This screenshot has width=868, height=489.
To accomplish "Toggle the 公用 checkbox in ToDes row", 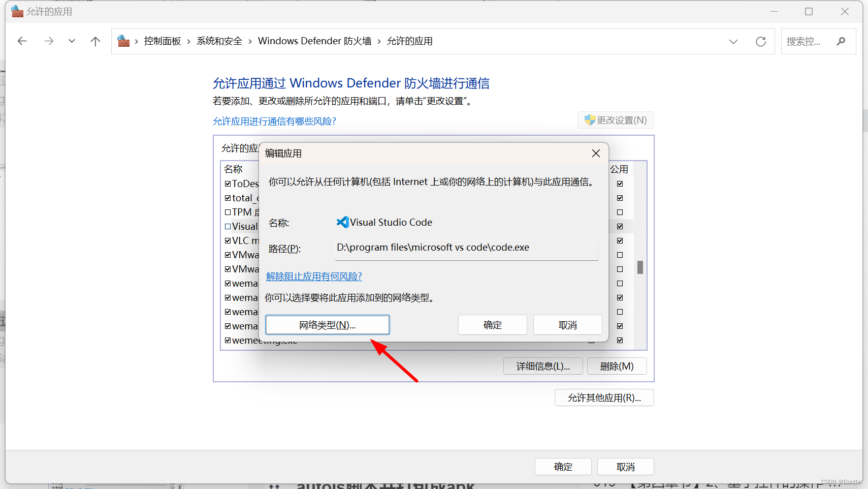I will click(x=620, y=184).
